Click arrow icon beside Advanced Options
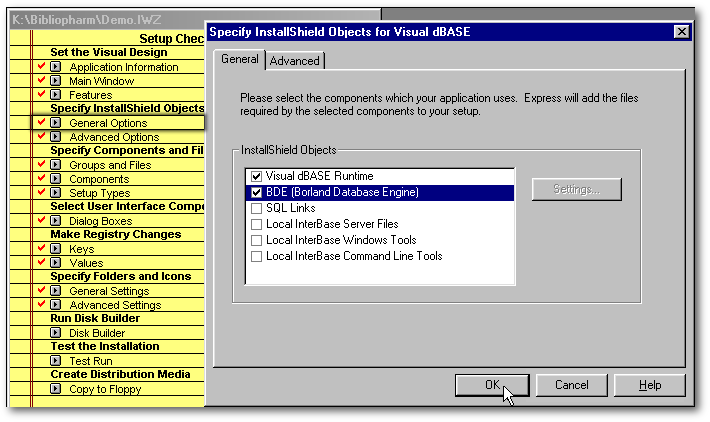 (x=55, y=137)
